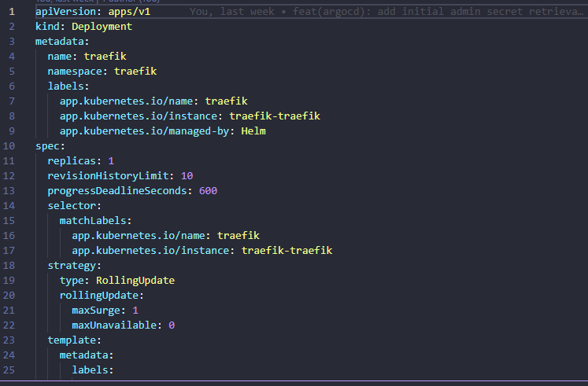The height and width of the screenshot is (386, 588).
Task: Click line number 13 in the gutter
Action: (9, 191)
